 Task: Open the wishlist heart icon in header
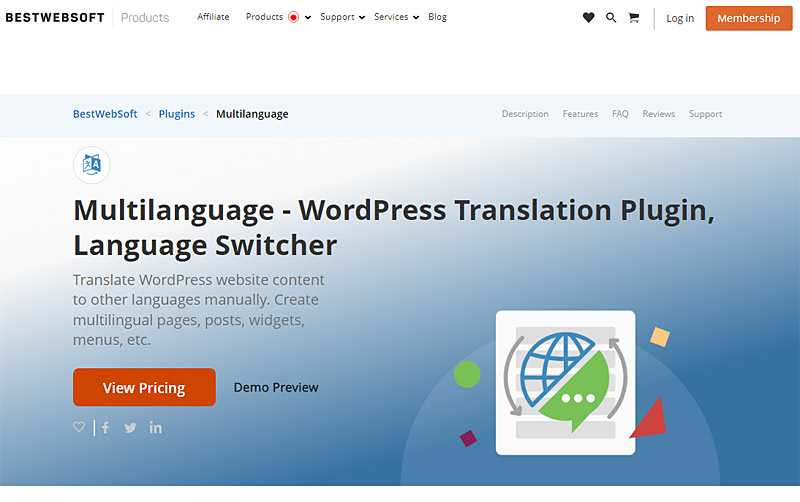[588, 18]
